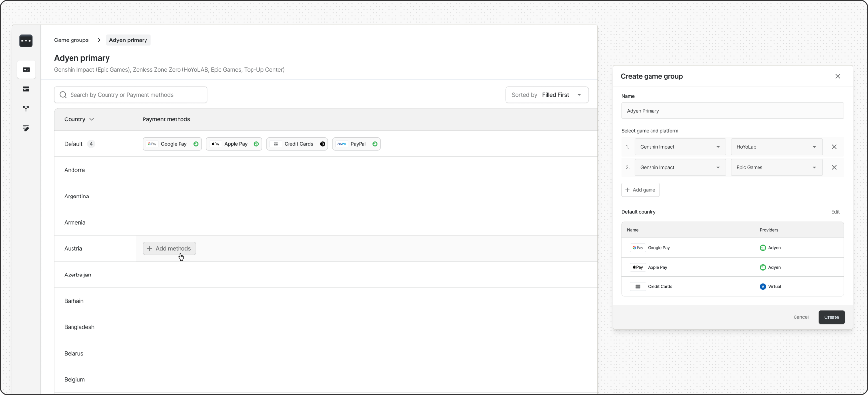This screenshot has height=395, width=868.
Task: Toggle Country column sort chevron
Action: click(92, 119)
